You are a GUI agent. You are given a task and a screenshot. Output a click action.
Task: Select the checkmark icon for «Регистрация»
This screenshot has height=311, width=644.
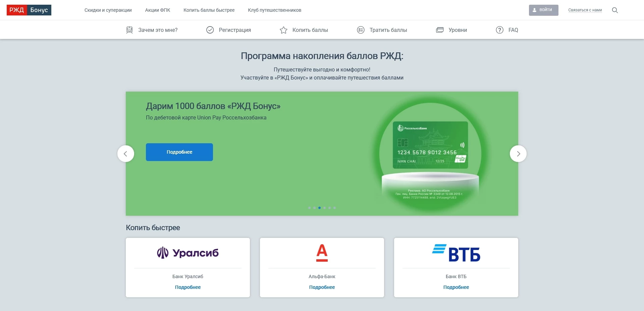[210, 30]
